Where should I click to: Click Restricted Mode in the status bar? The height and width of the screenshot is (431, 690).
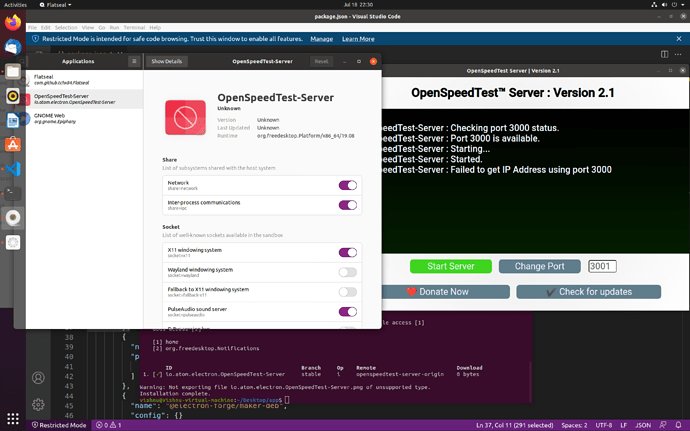pyautogui.click(x=59, y=425)
